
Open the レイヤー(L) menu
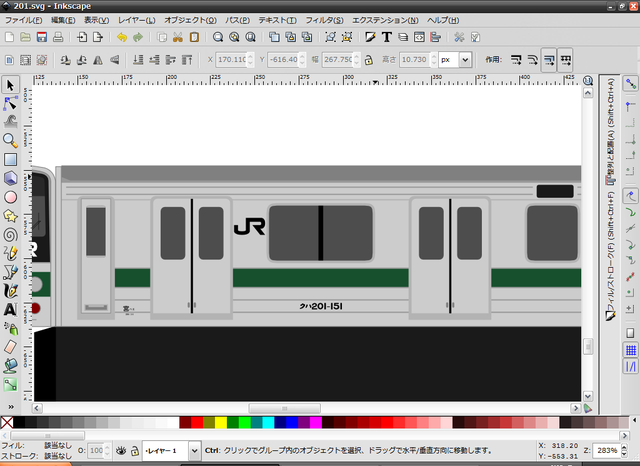click(x=137, y=20)
